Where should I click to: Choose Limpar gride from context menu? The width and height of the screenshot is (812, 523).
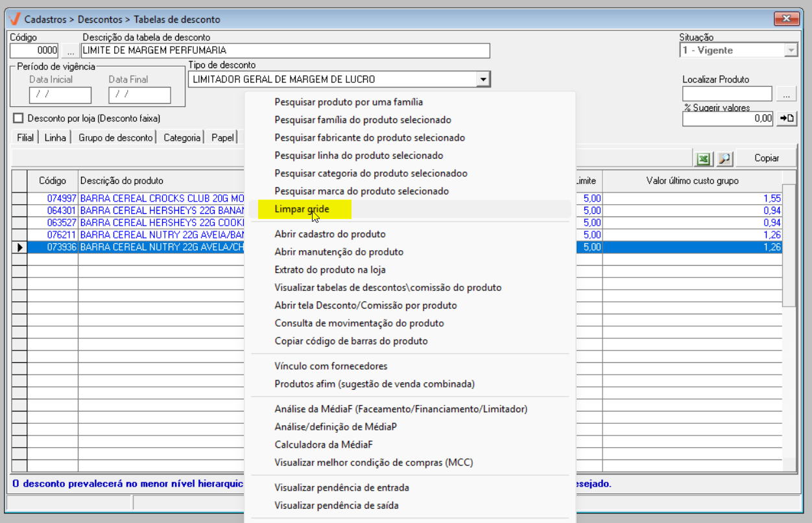pyautogui.click(x=302, y=209)
